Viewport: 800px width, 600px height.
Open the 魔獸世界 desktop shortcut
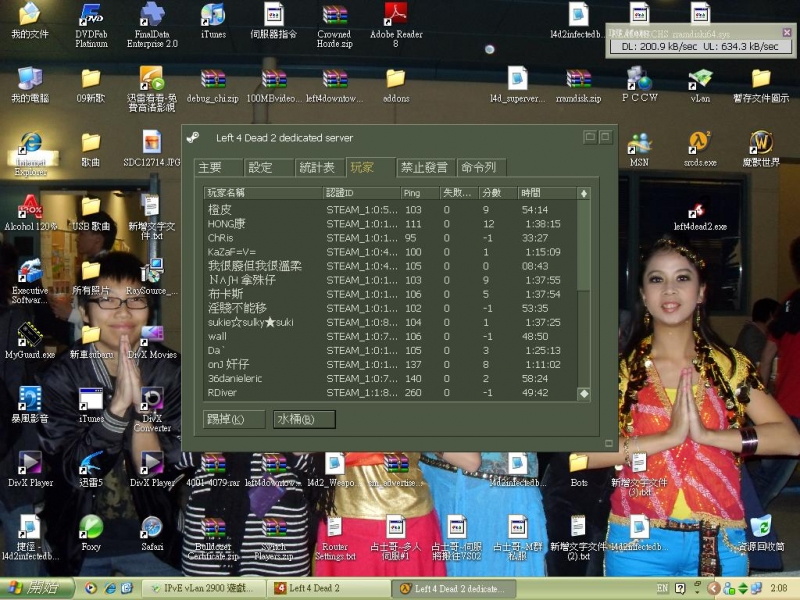tap(761, 143)
